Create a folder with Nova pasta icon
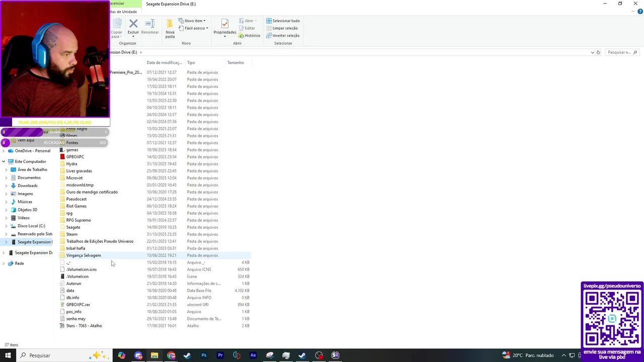Viewport: 644px width, 362px height. pos(170,24)
